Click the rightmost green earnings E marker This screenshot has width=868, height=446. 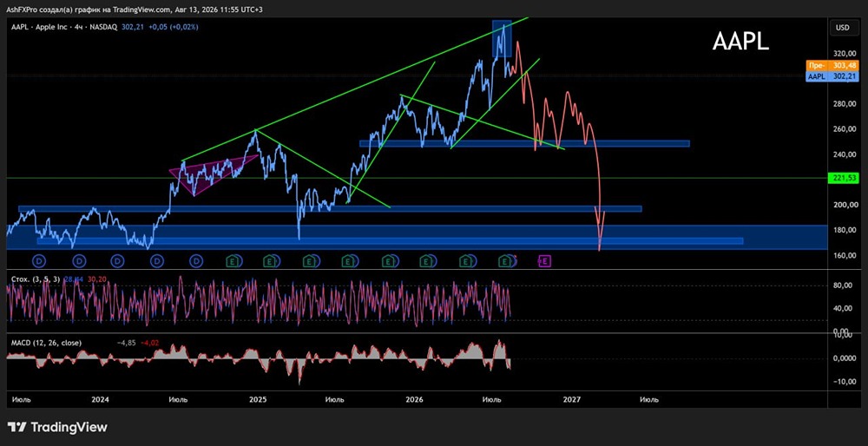[x=505, y=259]
